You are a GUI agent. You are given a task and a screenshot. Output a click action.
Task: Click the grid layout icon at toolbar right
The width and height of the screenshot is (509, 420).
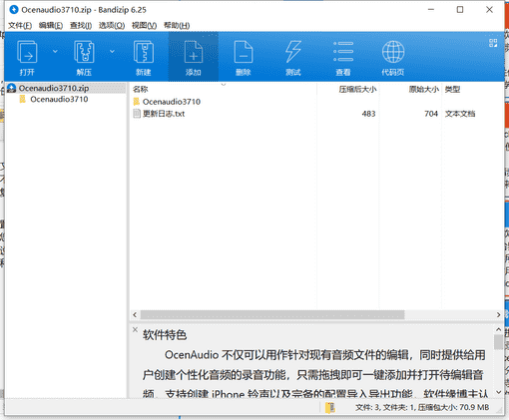coord(493,43)
